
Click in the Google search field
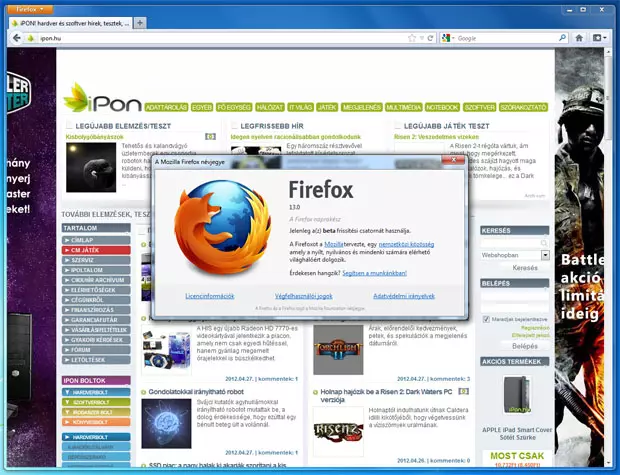click(x=507, y=38)
